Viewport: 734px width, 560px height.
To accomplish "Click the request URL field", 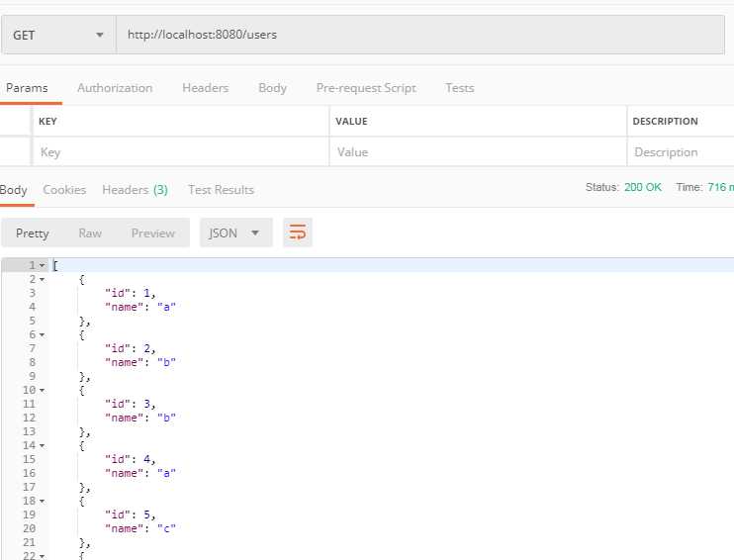I will pyautogui.click(x=420, y=35).
